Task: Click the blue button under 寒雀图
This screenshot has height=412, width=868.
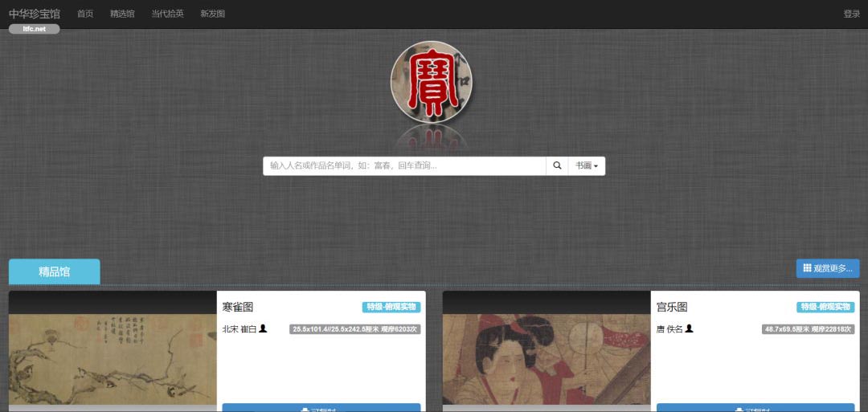Action: coord(321,407)
